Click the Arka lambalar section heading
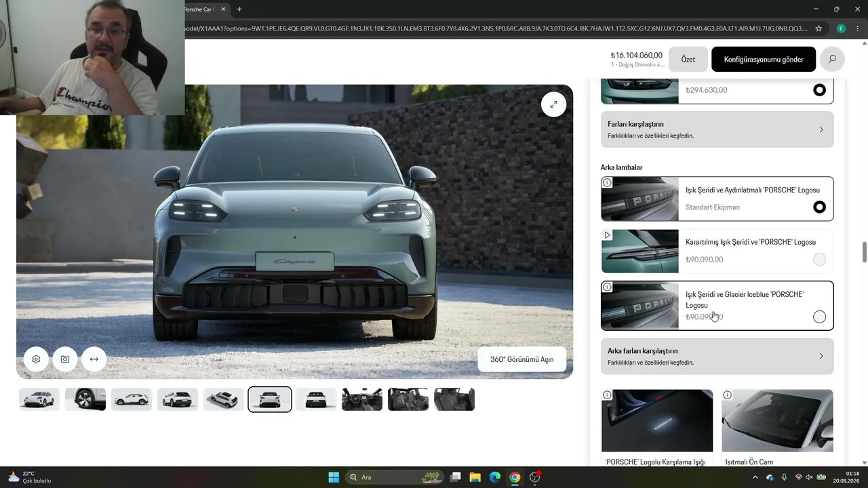This screenshot has height=488, width=868. [621, 167]
